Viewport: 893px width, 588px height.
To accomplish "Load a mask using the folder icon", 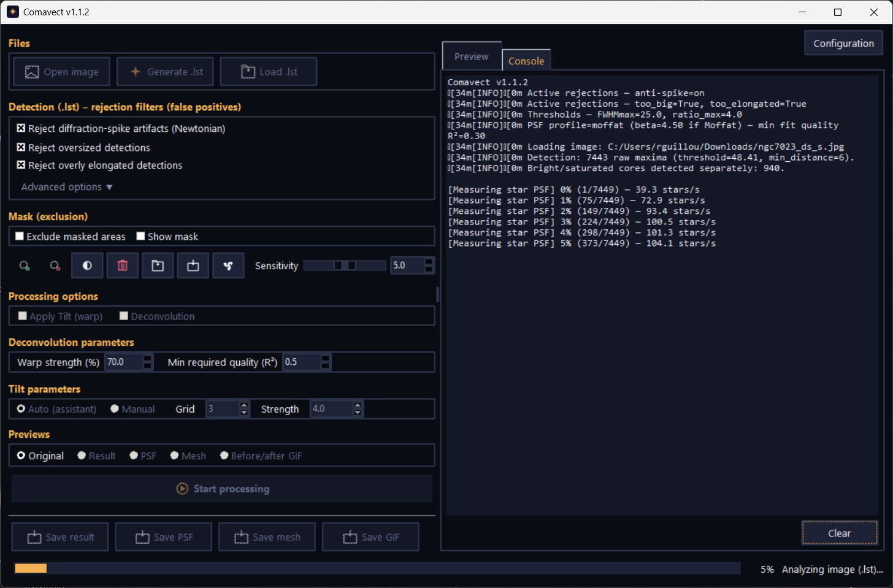I will [158, 265].
